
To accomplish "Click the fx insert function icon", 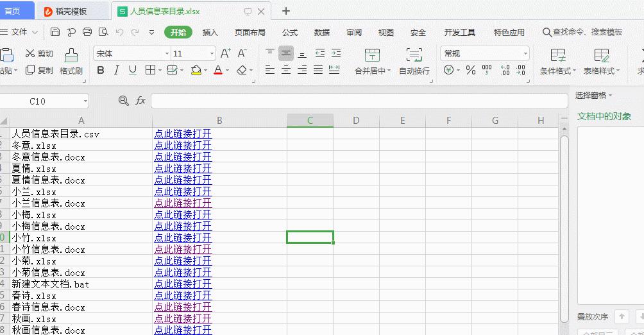I will [140, 101].
